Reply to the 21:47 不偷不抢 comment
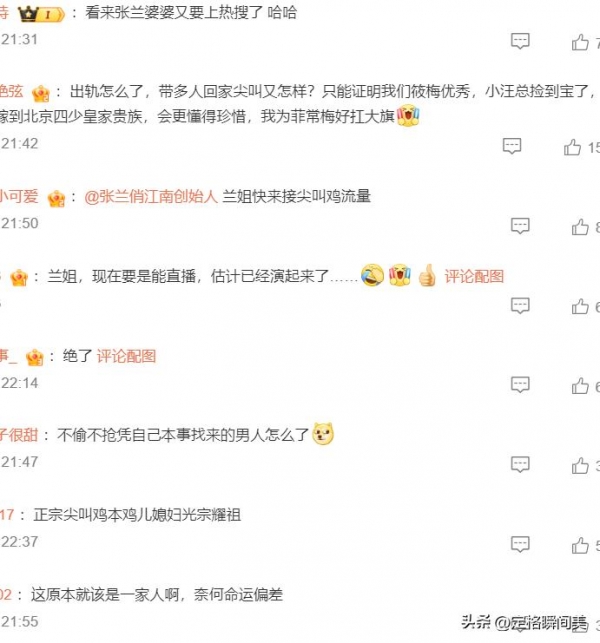Screen dimensions: 600x643 (520, 464)
